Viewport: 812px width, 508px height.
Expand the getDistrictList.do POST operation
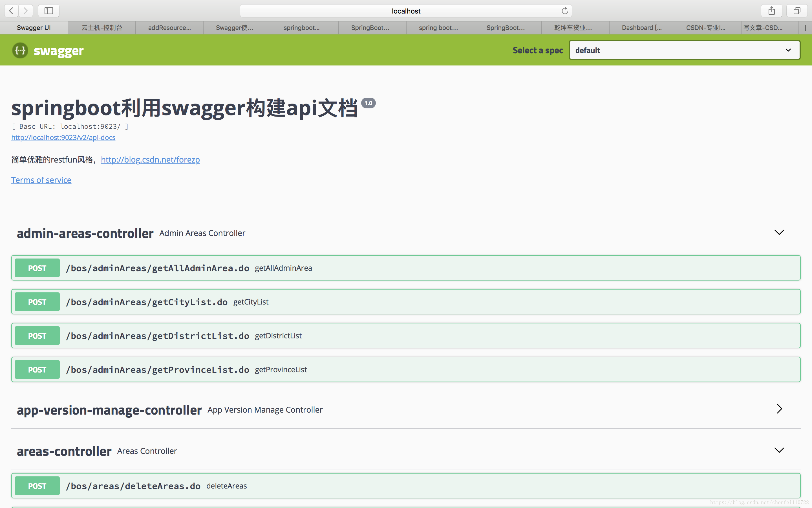406,336
